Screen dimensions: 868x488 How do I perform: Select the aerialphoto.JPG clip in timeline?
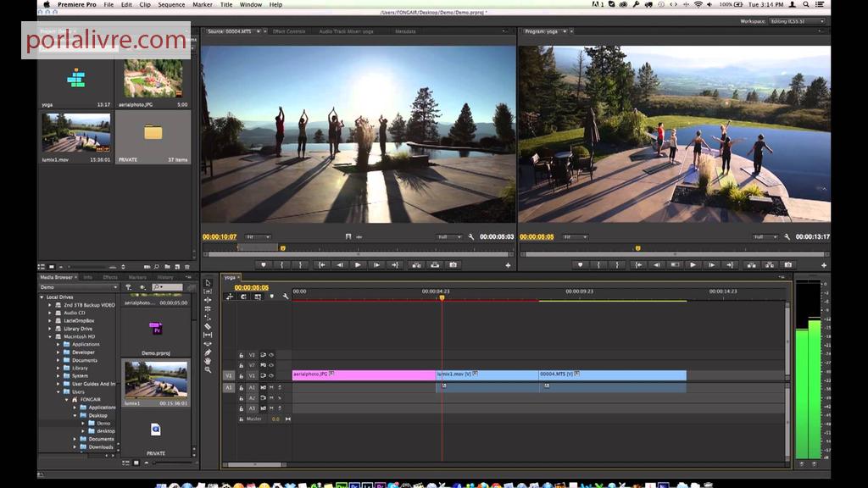click(364, 375)
